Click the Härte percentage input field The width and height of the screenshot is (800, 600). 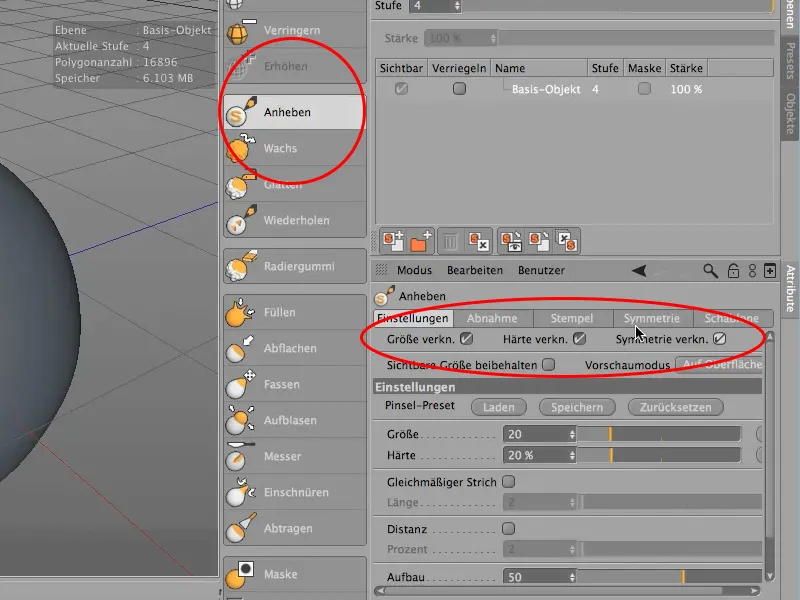tap(536, 455)
